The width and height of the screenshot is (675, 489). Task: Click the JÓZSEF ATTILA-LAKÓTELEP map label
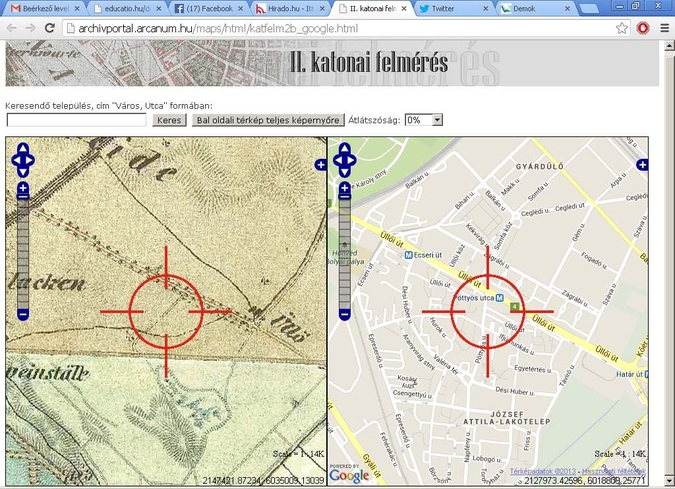click(x=506, y=418)
